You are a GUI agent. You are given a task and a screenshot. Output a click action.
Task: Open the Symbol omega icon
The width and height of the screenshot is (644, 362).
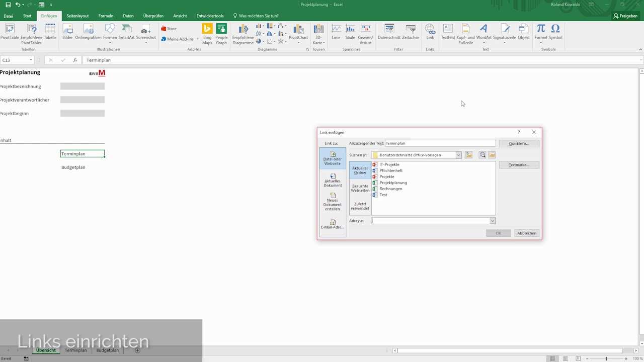(x=555, y=32)
